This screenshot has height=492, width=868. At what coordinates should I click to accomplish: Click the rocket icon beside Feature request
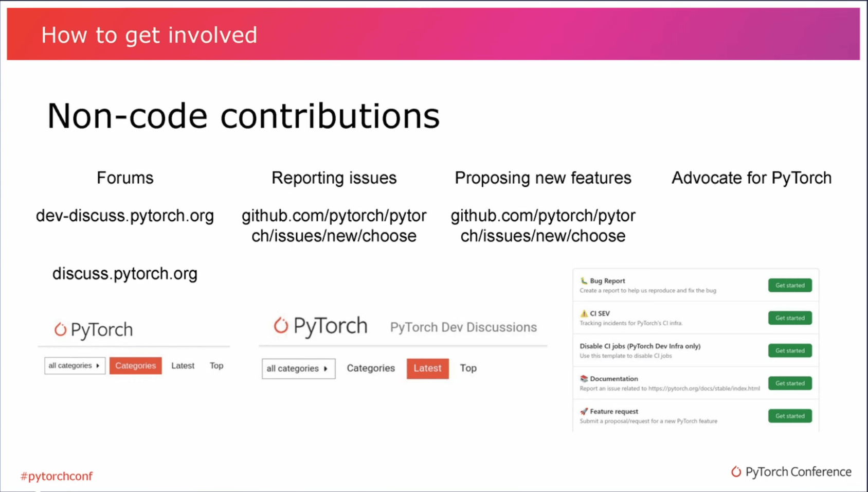[x=584, y=412]
